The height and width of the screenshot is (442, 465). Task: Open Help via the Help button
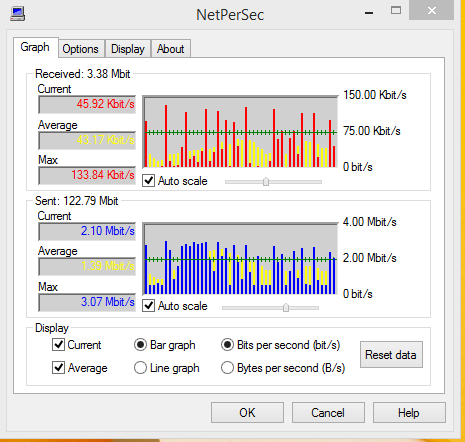pos(409,413)
